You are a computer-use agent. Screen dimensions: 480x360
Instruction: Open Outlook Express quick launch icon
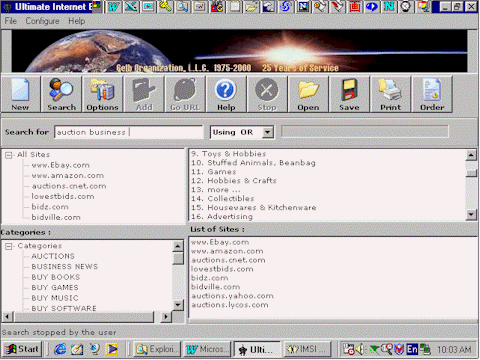(77, 349)
